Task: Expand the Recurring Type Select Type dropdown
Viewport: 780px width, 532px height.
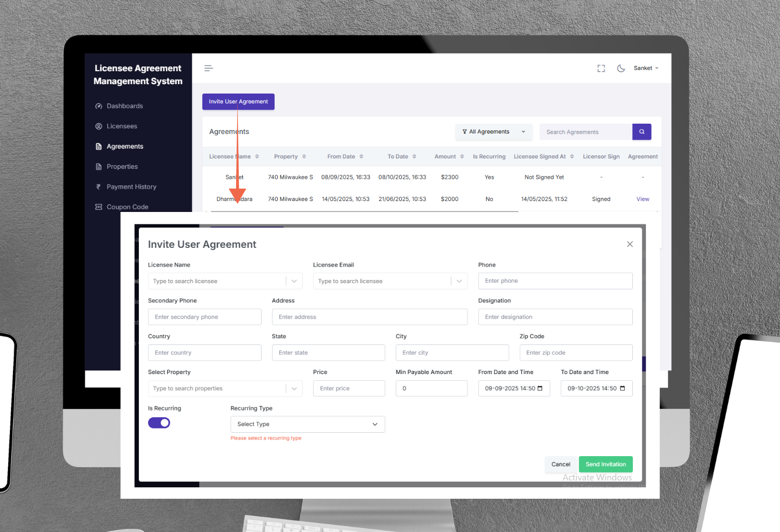Action: point(307,424)
